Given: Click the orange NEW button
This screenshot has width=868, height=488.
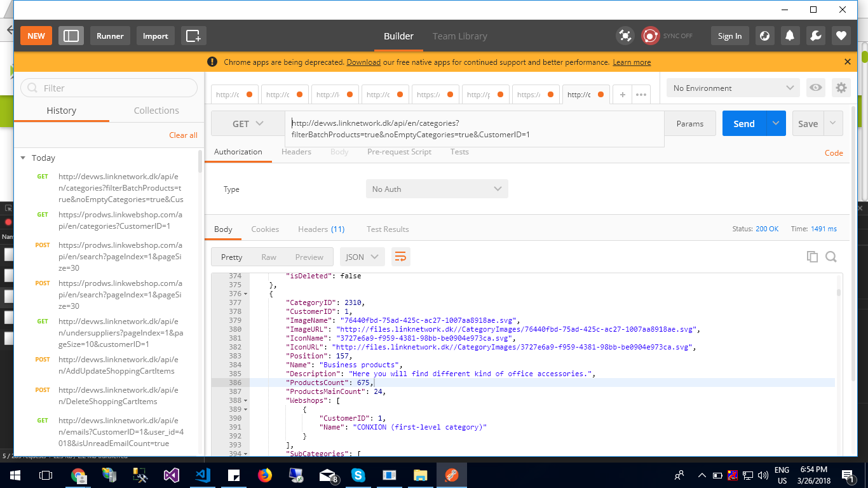Looking at the screenshot, I should [x=36, y=36].
